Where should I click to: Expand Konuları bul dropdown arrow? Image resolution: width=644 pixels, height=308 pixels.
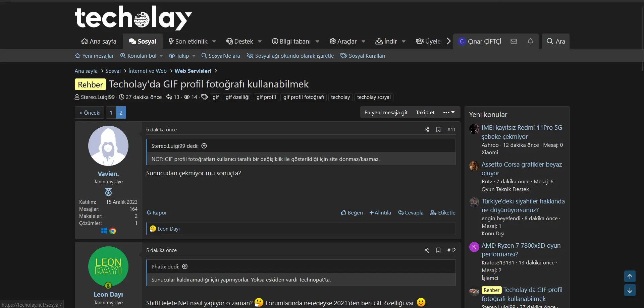point(161,56)
